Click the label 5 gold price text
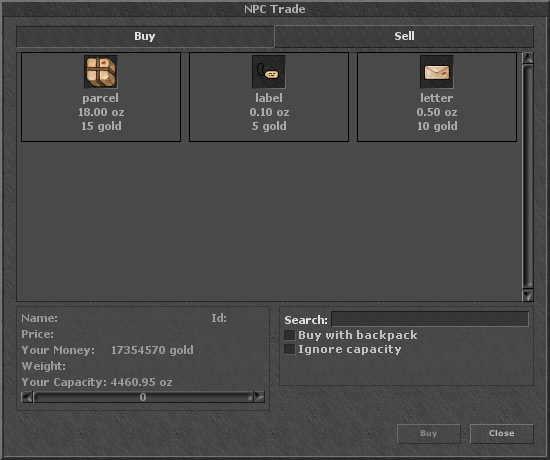Viewport: 550px width, 460px height. click(x=269, y=126)
